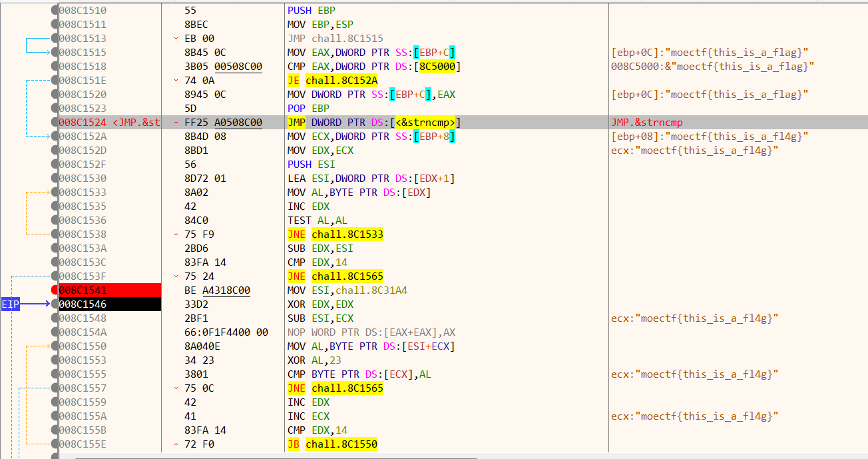Click opcode bytes EB 00

click(x=199, y=39)
